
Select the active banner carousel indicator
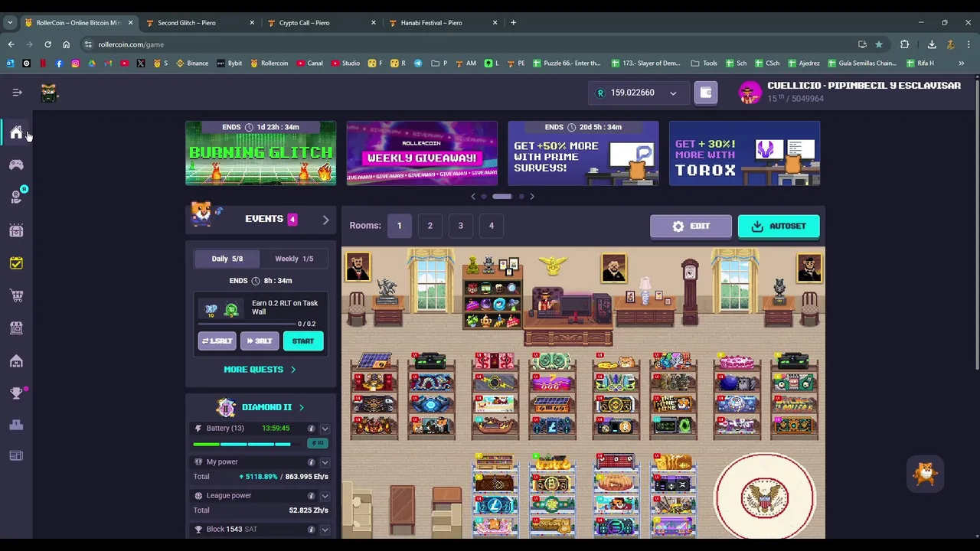pyautogui.click(x=501, y=197)
